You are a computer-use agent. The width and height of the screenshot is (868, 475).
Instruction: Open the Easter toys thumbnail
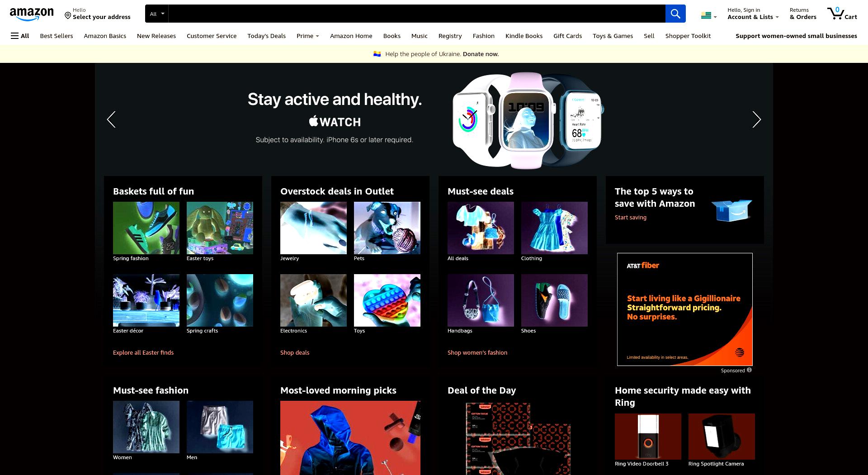point(220,228)
